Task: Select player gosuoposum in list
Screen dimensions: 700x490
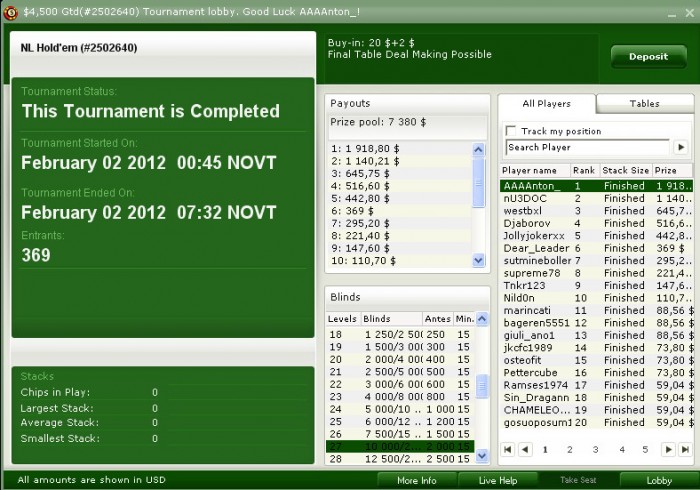Action: pyautogui.click(x=596, y=423)
